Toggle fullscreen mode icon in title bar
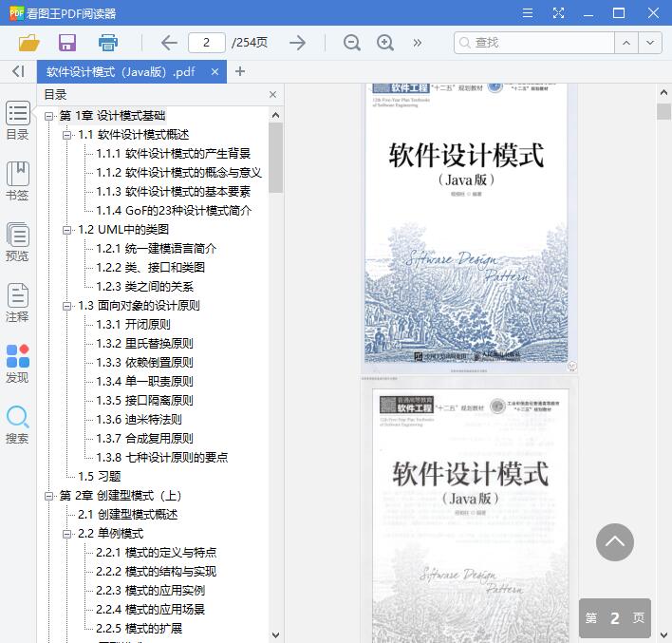Screen dimensions: 672x643 click(558, 13)
